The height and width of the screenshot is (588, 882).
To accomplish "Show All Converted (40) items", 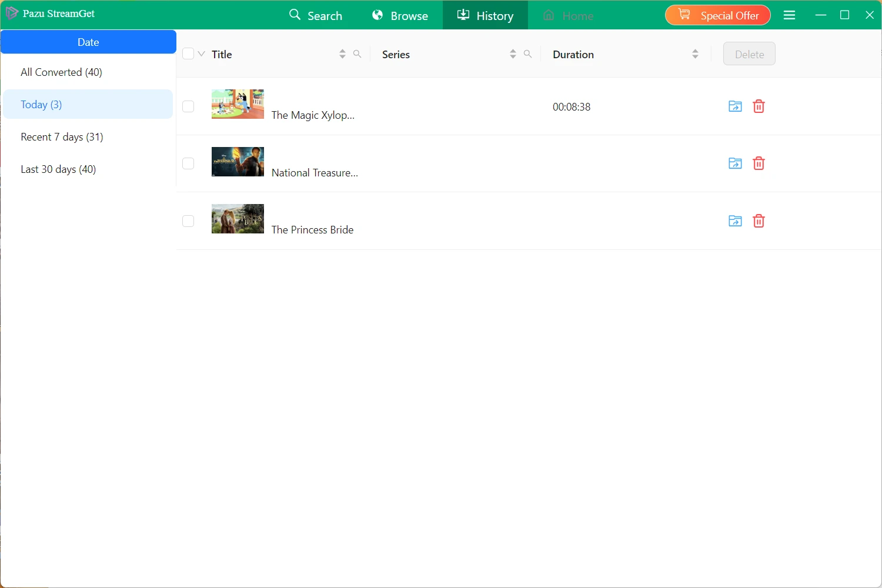I will point(88,72).
